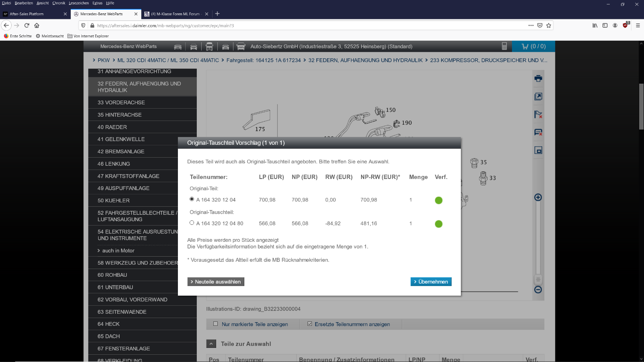Click the calculator icon in header
Viewport: 644px width, 362px height.
(504, 46)
